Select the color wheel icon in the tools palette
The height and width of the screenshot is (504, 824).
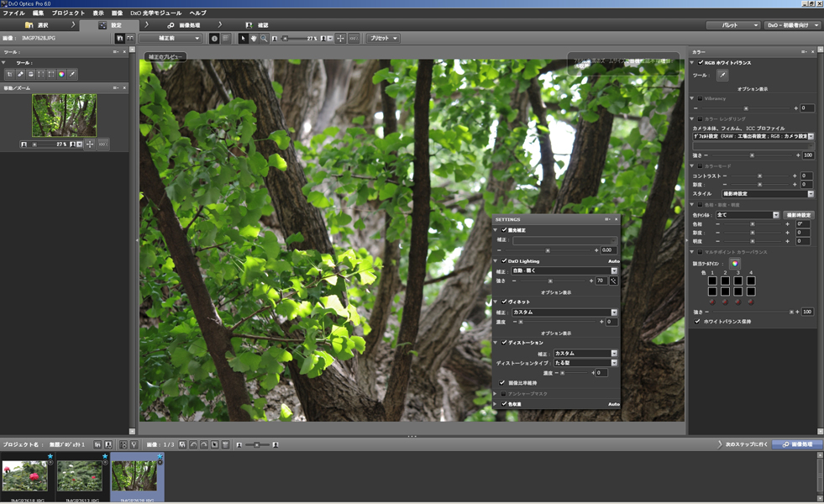click(62, 74)
